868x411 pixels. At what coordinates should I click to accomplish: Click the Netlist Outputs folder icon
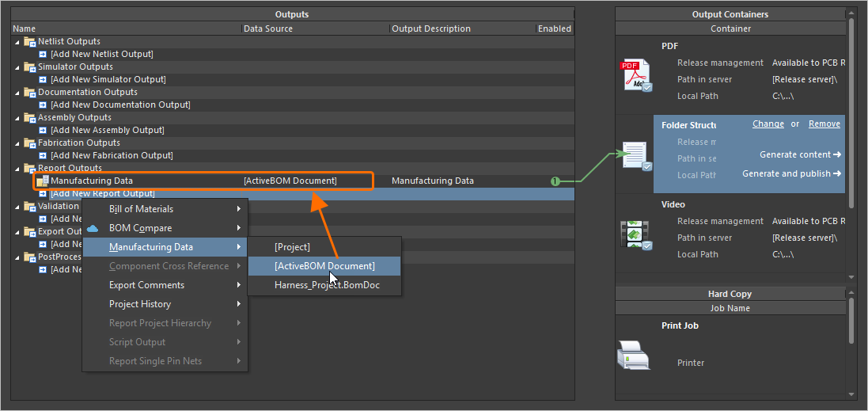coord(30,41)
